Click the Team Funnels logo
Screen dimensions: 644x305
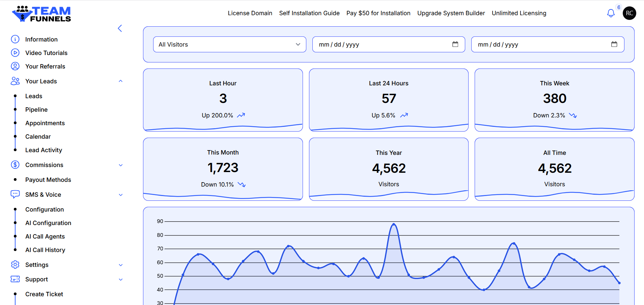point(41,14)
